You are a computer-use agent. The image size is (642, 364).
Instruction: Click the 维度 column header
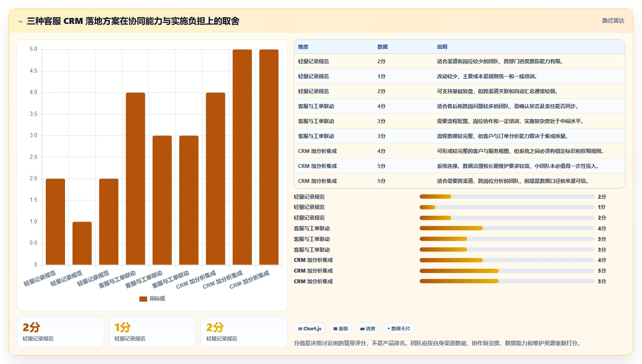click(303, 47)
